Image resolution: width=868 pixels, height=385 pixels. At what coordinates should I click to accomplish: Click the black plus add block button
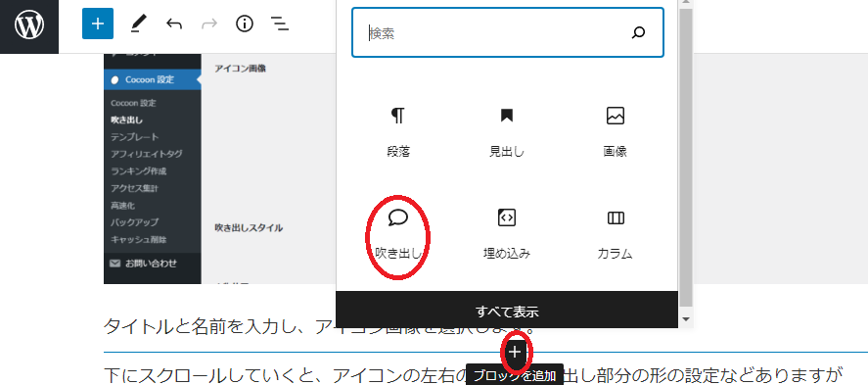[516, 352]
